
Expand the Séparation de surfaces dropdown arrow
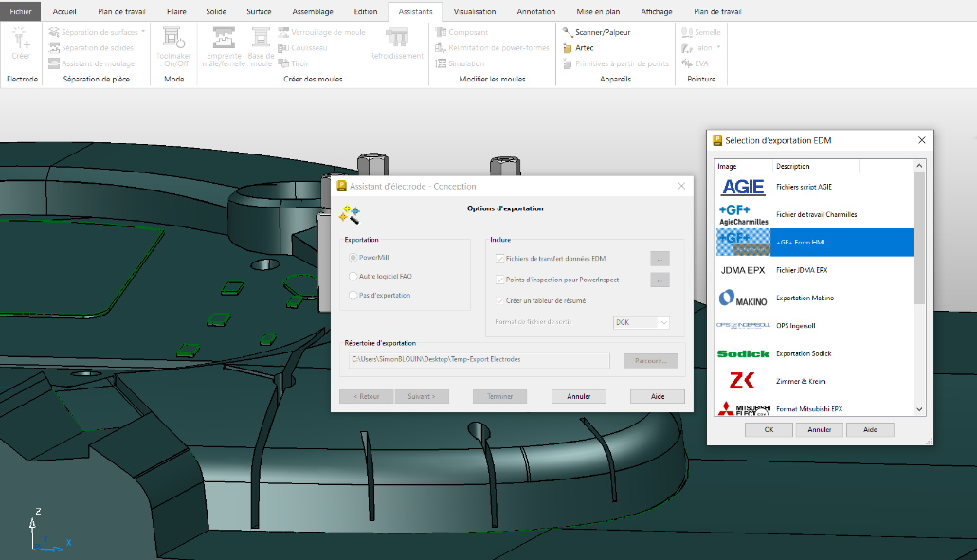point(143,32)
